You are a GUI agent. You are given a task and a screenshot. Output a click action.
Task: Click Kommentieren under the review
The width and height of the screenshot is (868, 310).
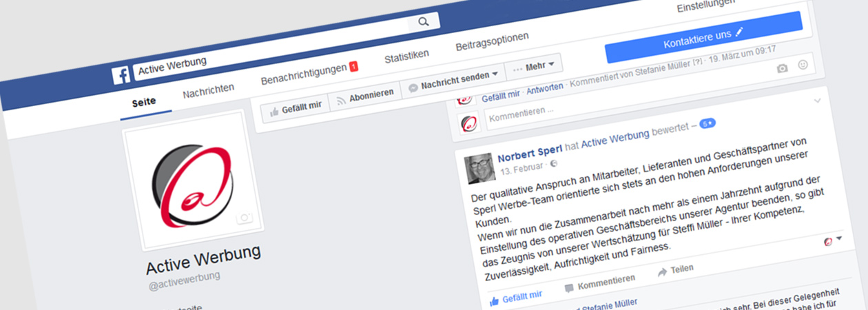(601, 282)
